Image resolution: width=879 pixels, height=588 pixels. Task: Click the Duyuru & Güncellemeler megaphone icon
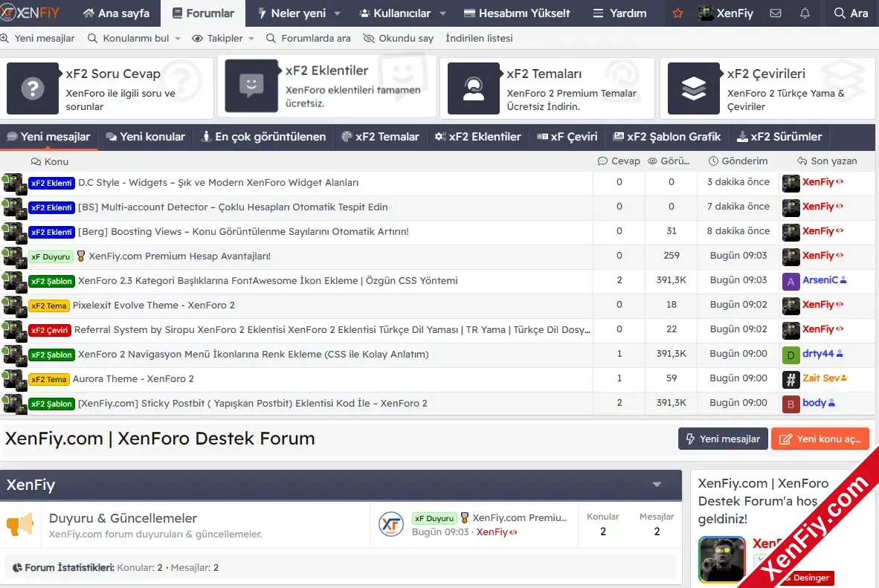[x=20, y=526]
